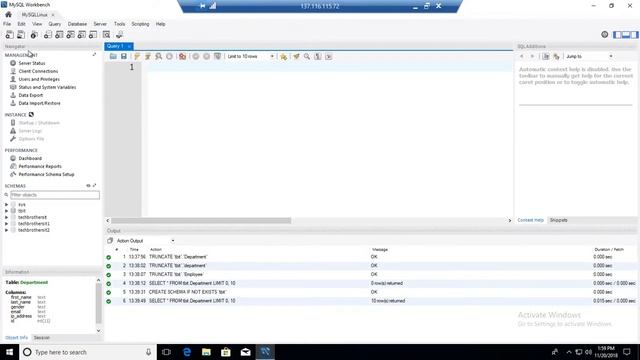
Task: Select the TRUNCATE tbit Employee output row
Action: click(x=371, y=275)
